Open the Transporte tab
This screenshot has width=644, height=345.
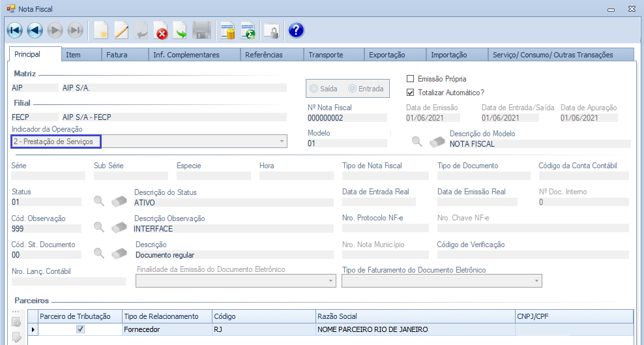(334, 55)
